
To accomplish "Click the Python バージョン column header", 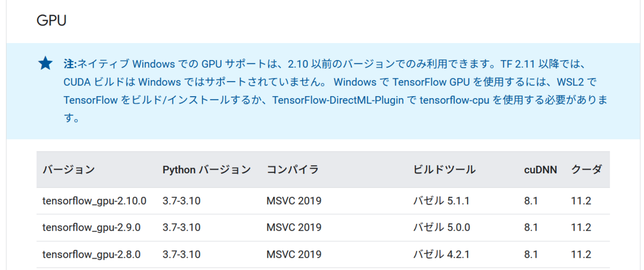I will click(x=207, y=170).
